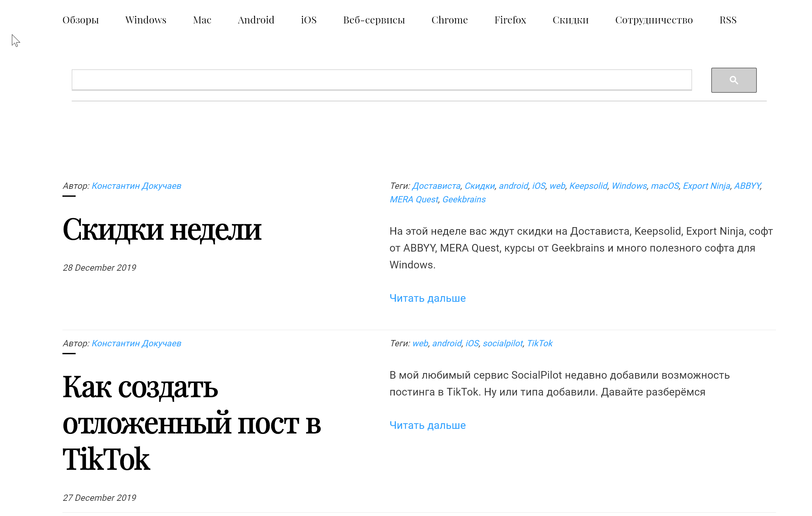The image size is (812, 516).
Task: Navigate to the Android section
Action: click(x=256, y=20)
